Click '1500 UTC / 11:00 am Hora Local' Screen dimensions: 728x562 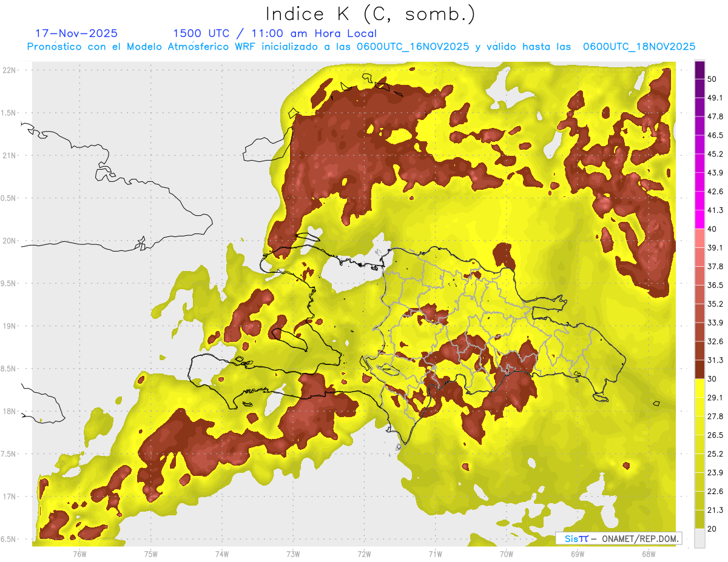[x=275, y=33]
